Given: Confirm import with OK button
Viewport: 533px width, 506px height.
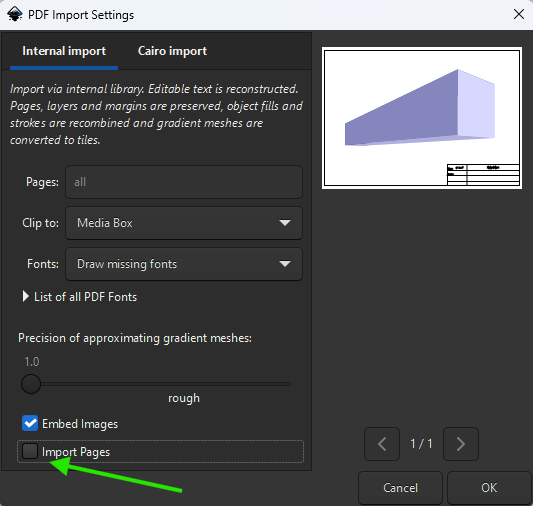Looking at the screenshot, I should (489, 488).
